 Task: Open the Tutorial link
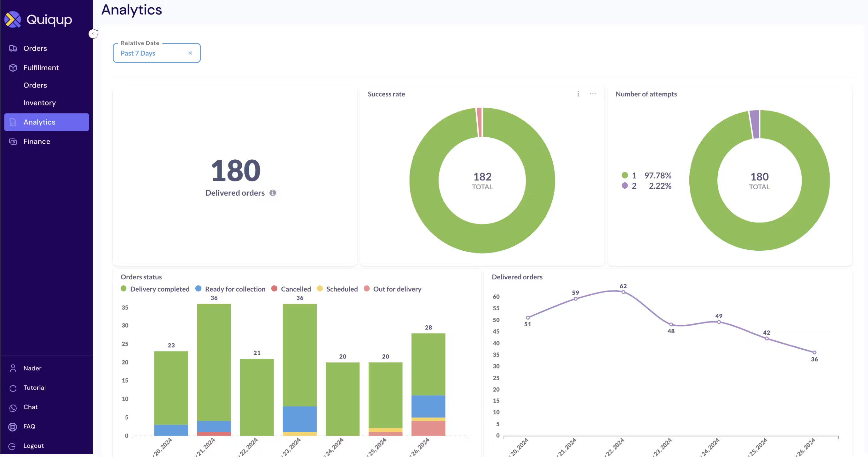click(34, 388)
